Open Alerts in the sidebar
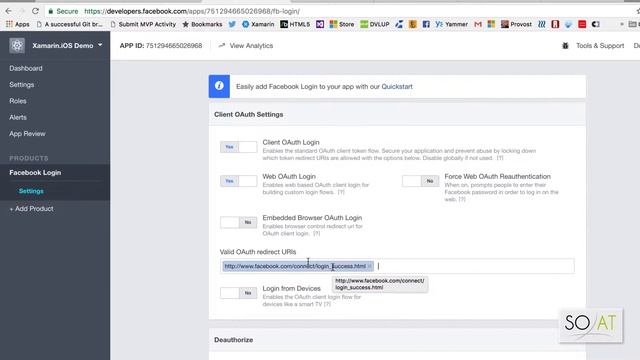The image size is (640, 360). [x=18, y=117]
